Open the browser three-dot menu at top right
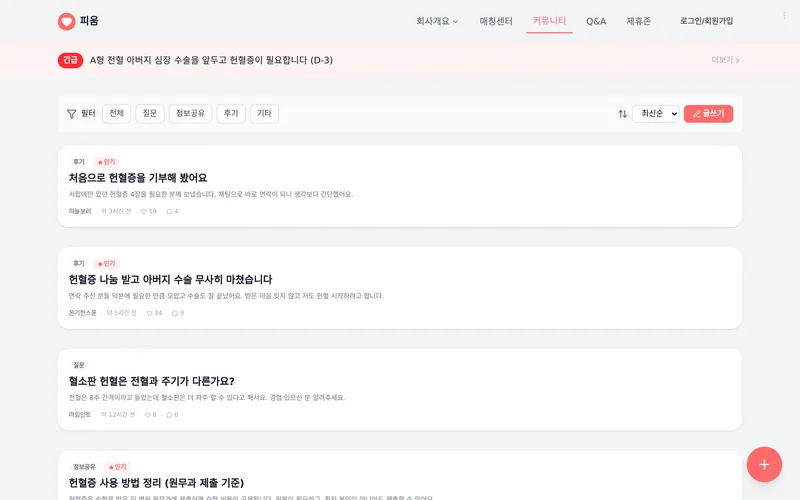The image size is (800, 500). tap(784, 16)
